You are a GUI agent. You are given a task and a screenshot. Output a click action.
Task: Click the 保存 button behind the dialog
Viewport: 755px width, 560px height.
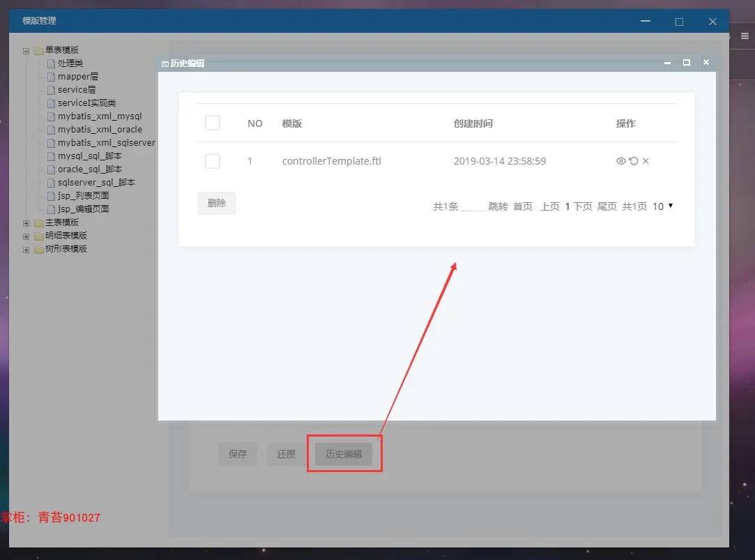[x=238, y=454]
